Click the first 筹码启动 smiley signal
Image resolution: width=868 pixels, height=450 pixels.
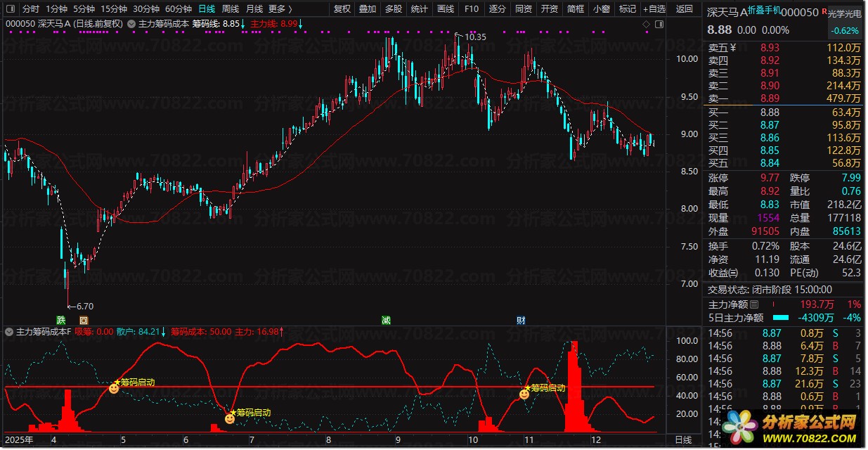[x=114, y=387]
